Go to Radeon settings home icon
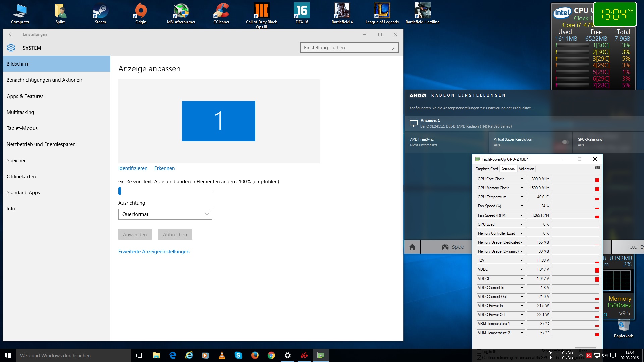This screenshot has height=362, width=644. point(412,247)
